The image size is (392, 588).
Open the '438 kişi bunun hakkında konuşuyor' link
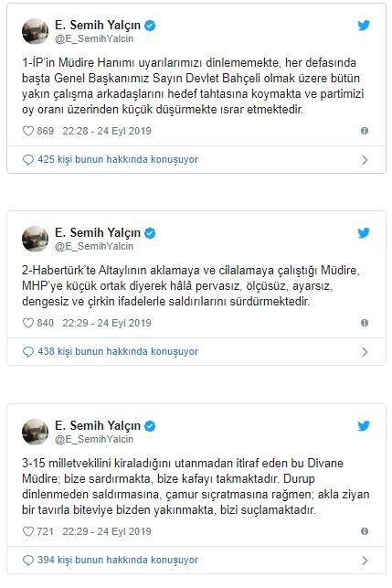[x=118, y=352]
